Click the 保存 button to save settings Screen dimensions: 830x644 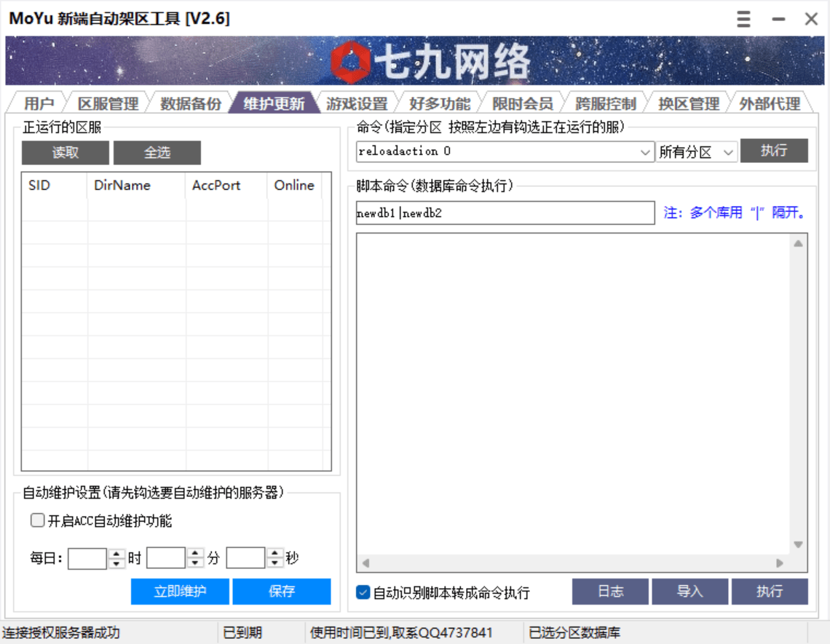tap(282, 591)
